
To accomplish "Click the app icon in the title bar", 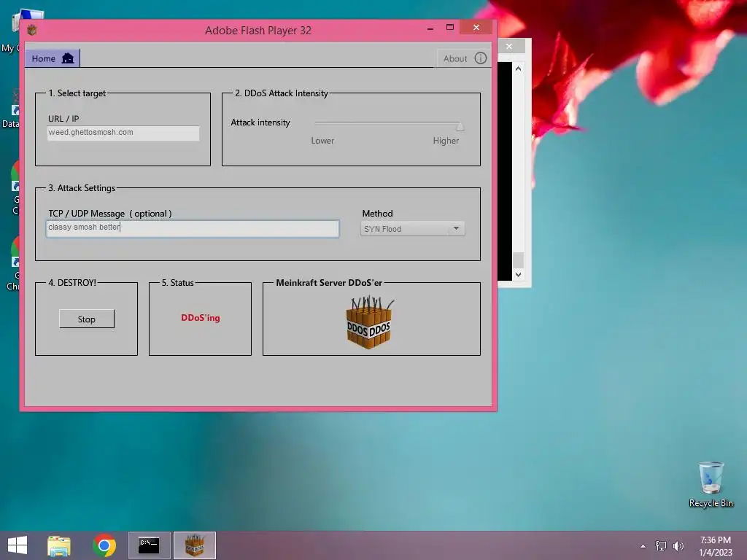I will coord(32,30).
